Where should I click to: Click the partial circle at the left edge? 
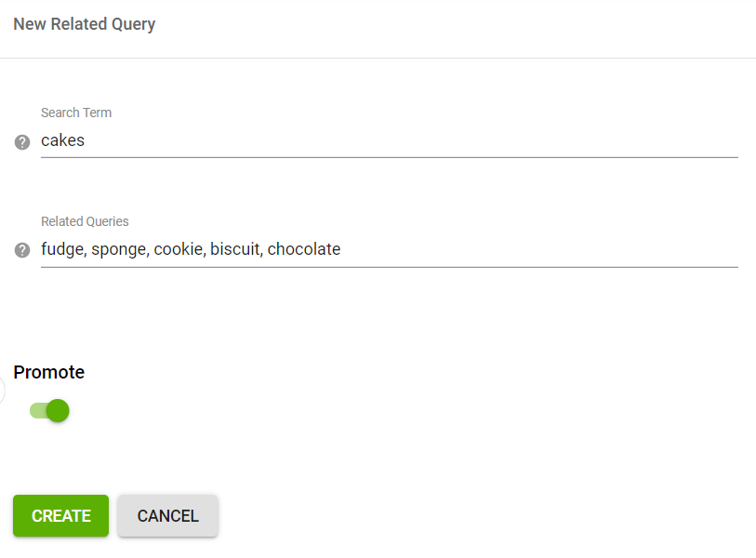tap(2, 390)
